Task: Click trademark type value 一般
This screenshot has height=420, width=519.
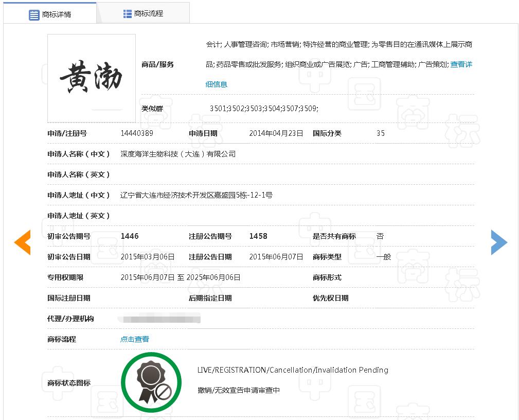Action: coord(384,257)
